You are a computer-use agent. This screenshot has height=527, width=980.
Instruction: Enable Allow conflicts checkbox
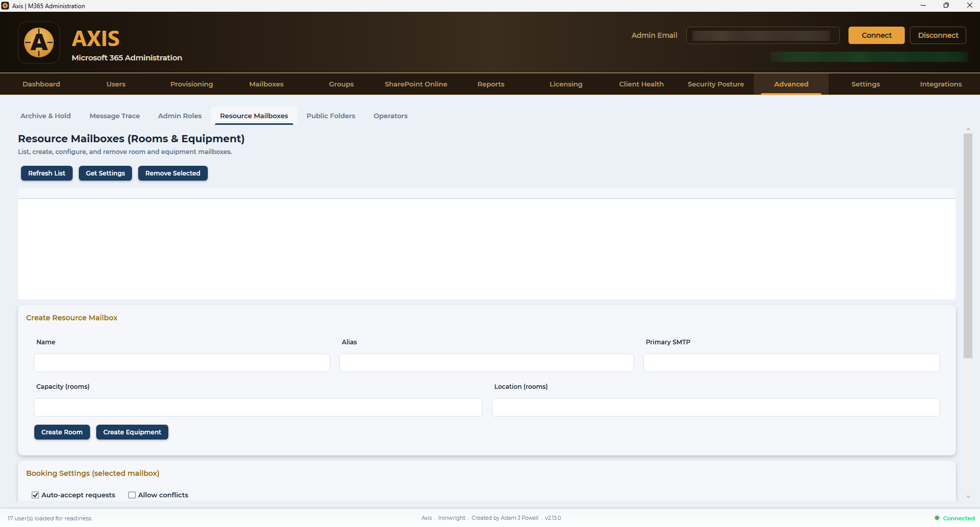pos(132,495)
